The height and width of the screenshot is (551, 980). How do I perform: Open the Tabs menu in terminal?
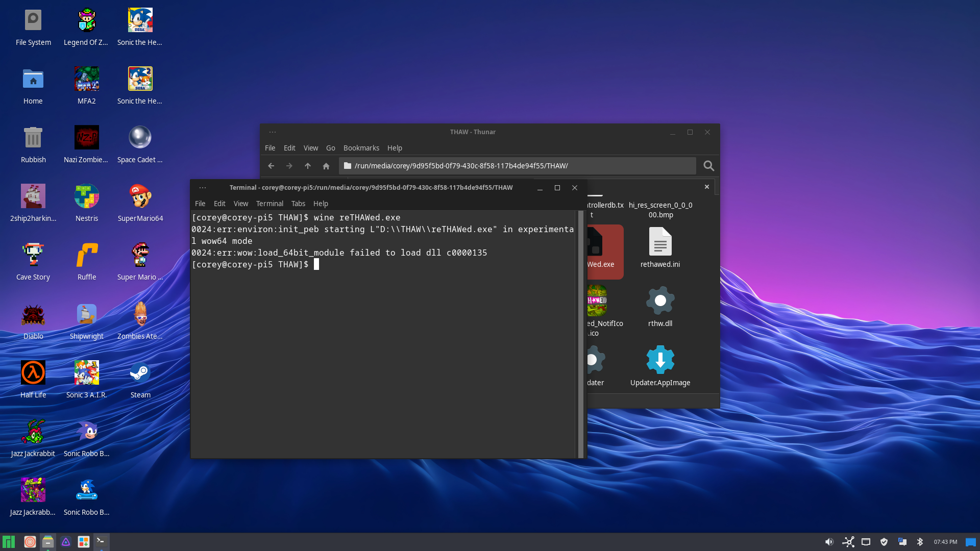(298, 204)
